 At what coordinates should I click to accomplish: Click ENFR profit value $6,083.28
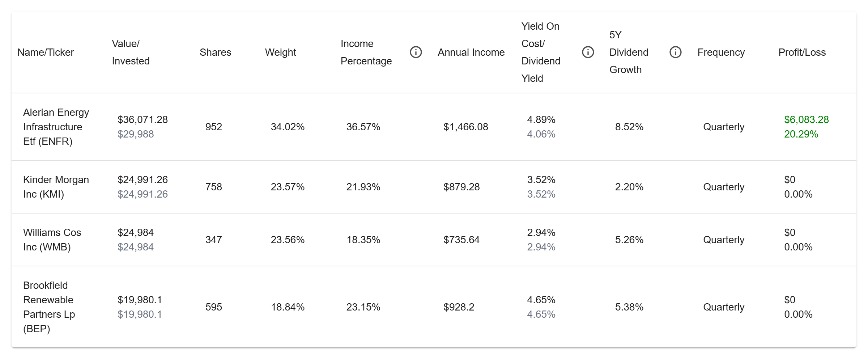806,120
